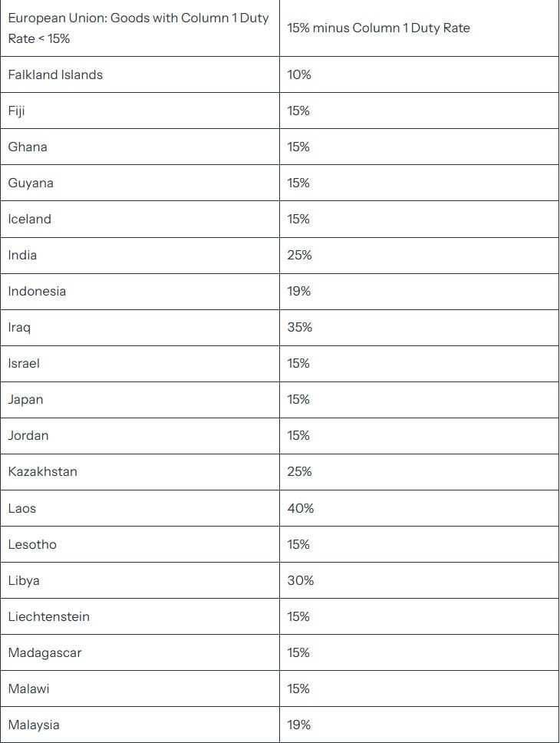The width and height of the screenshot is (560, 743).
Task: Click the Iceland row label
Action: pyautogui.click(x=30, y=219)
